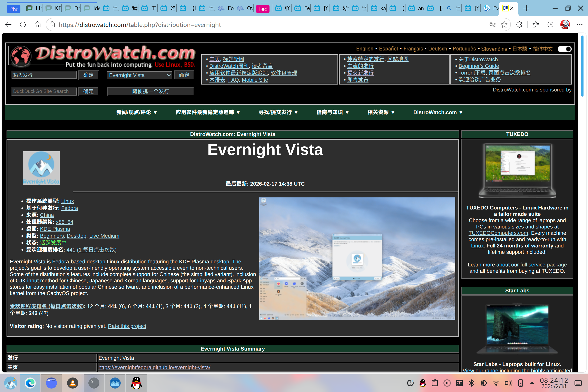Click the browser home icon
This screenshot has height=392, width=588.
point(38,24)
